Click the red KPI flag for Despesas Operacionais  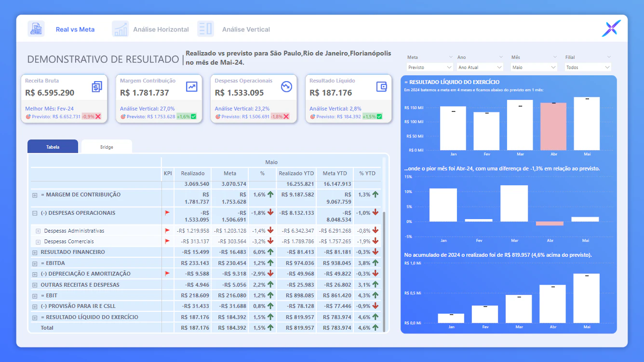pyautogui.click(x=168, y=212)
